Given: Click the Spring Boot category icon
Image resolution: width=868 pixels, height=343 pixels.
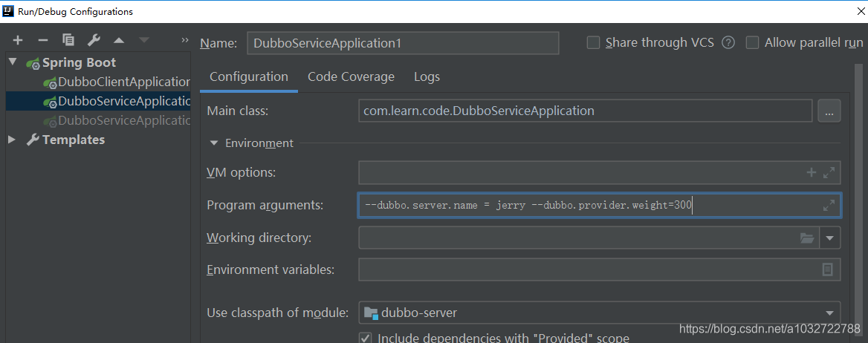Looking at the screenshot, I should (32, 63).
